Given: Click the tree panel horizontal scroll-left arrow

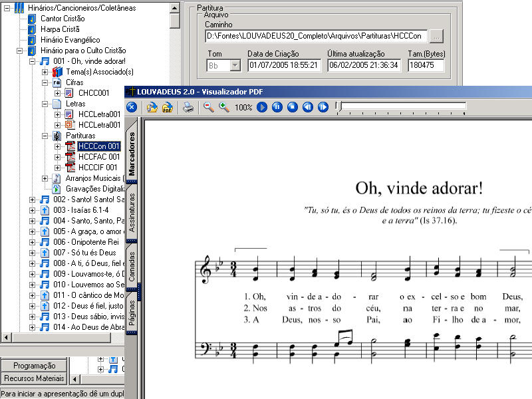Looking at the screenshot, I should (x=6, y=338).
